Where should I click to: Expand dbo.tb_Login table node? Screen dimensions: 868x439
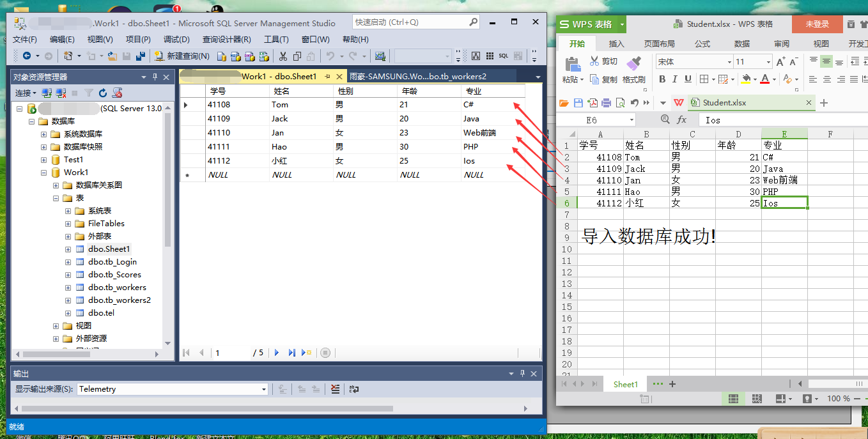68,262
